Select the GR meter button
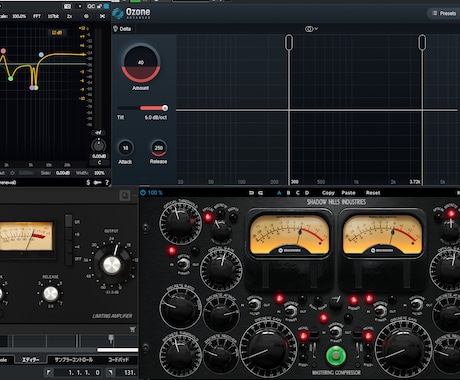This screenshot has width=460, height=380. pos(69,221)
